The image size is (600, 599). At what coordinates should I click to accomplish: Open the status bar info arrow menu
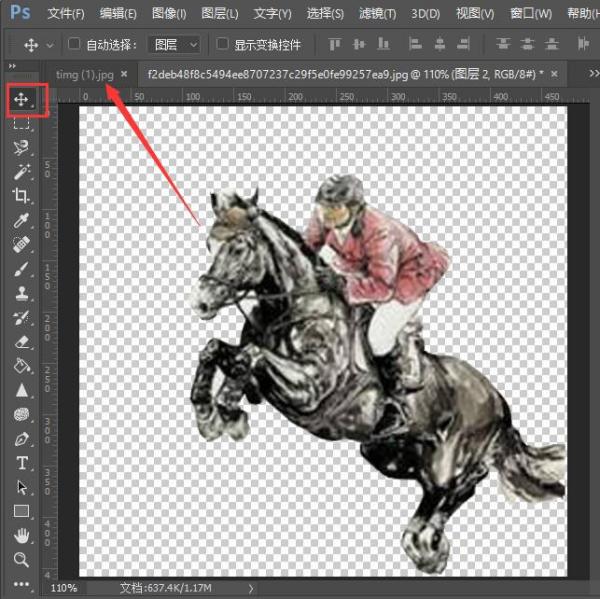251,589
